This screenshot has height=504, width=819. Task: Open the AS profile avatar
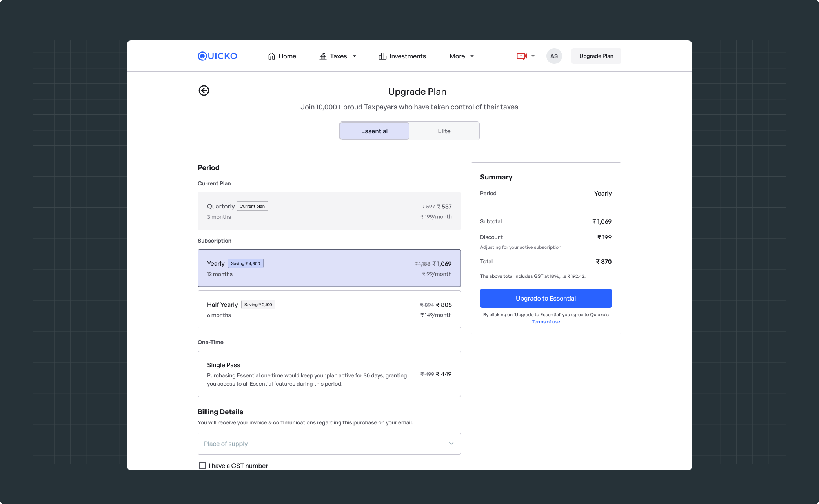click(x=554, y=56)
